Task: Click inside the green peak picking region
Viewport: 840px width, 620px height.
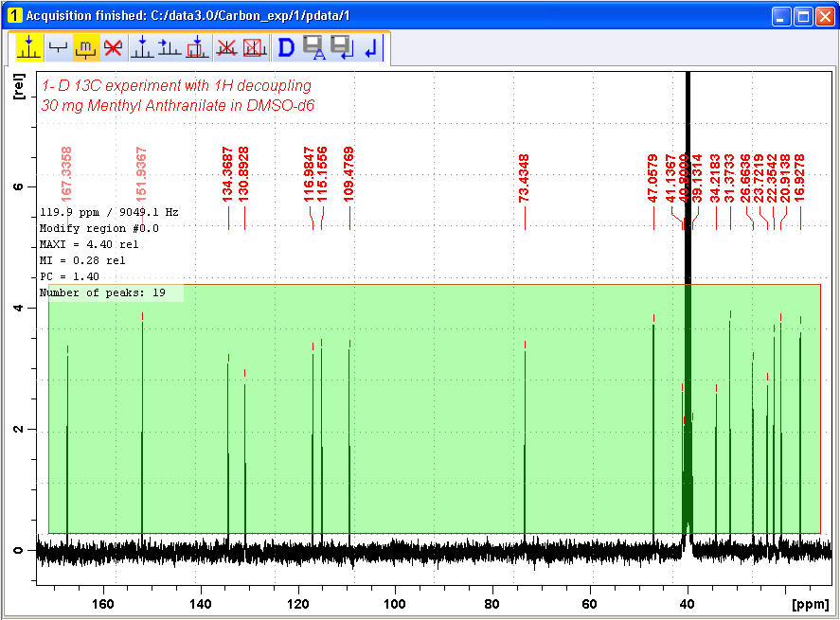Action: pos(435,409)
